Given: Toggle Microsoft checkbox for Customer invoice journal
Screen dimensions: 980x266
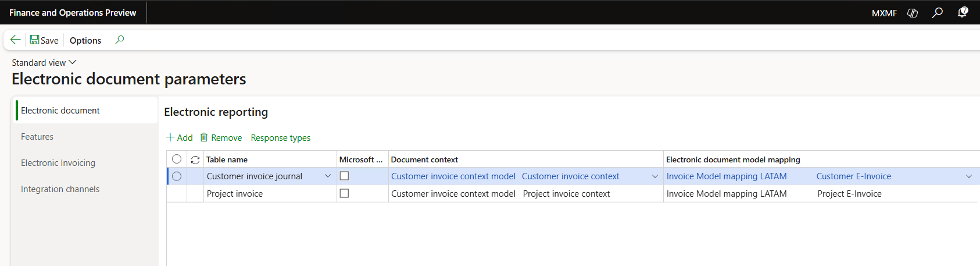Looking at the screenshot, I should tap(344, 176).
